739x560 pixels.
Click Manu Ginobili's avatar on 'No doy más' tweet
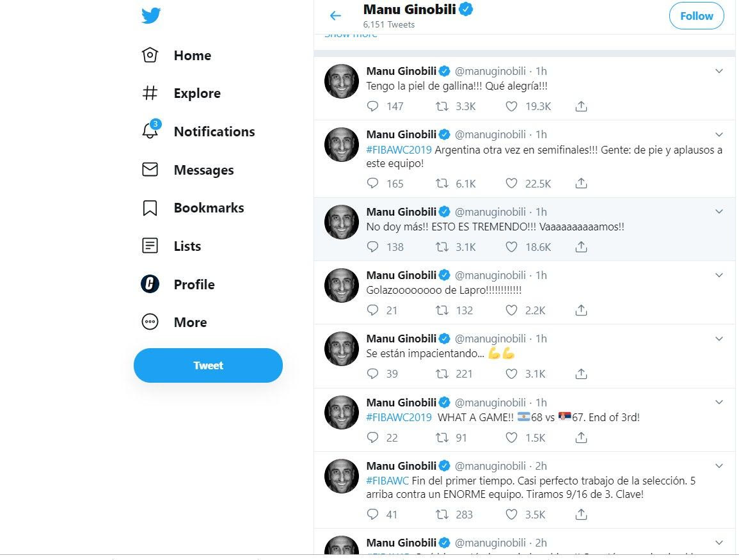(342, 222)
